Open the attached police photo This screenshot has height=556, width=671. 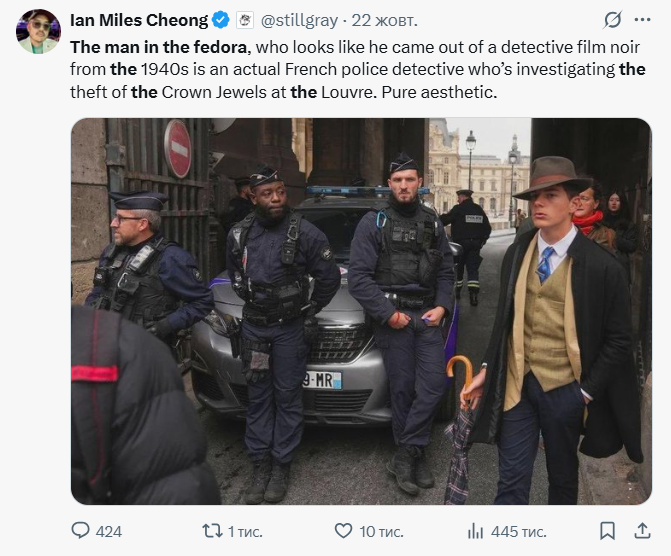pyautogui.click(x=360, y=310)
